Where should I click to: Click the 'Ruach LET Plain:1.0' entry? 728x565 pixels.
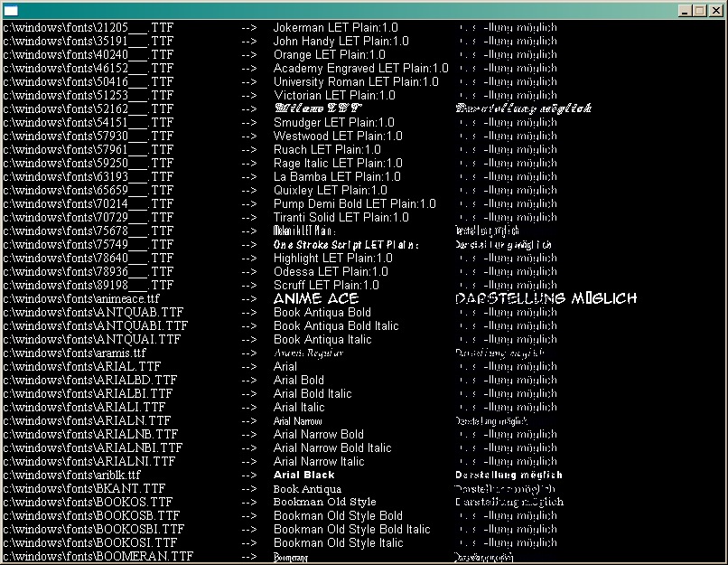(x=327, y=150)
